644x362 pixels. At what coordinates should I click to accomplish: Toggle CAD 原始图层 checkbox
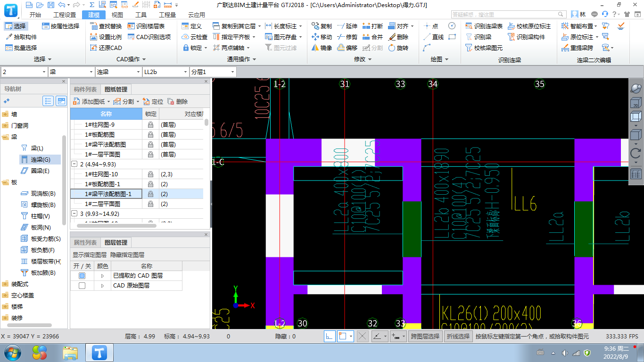82,286
